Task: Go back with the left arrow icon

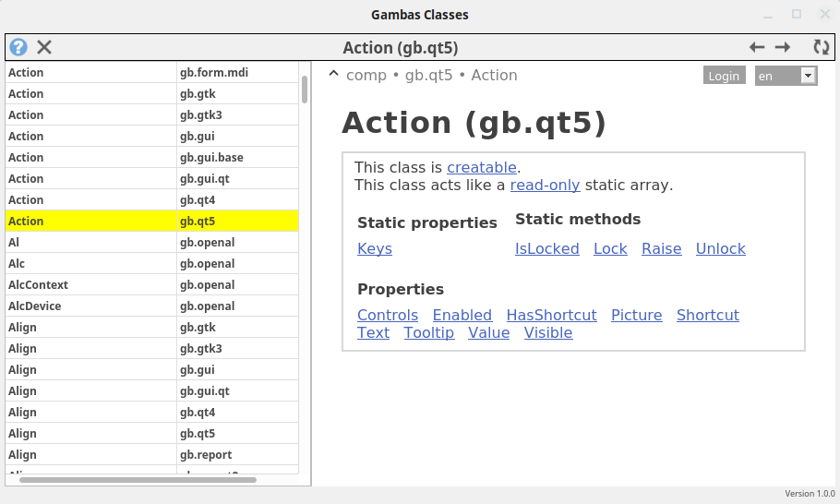Action: click(x=757, y=47)
